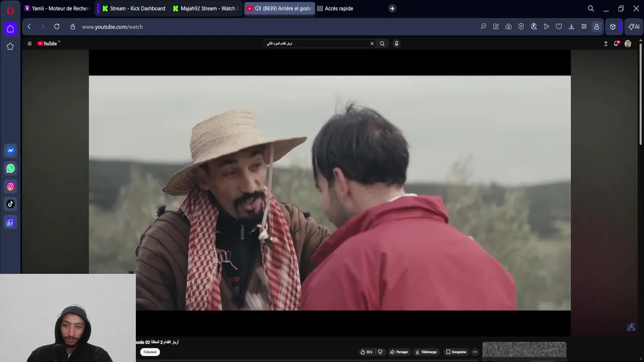The image size is (644, 362).
Task: Clear the YouTube search text
Action: [x=372, y=44]
